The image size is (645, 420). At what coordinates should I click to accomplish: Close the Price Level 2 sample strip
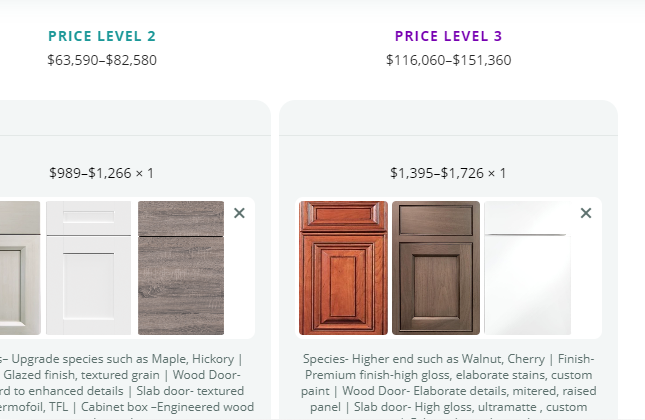pos(239,213)
